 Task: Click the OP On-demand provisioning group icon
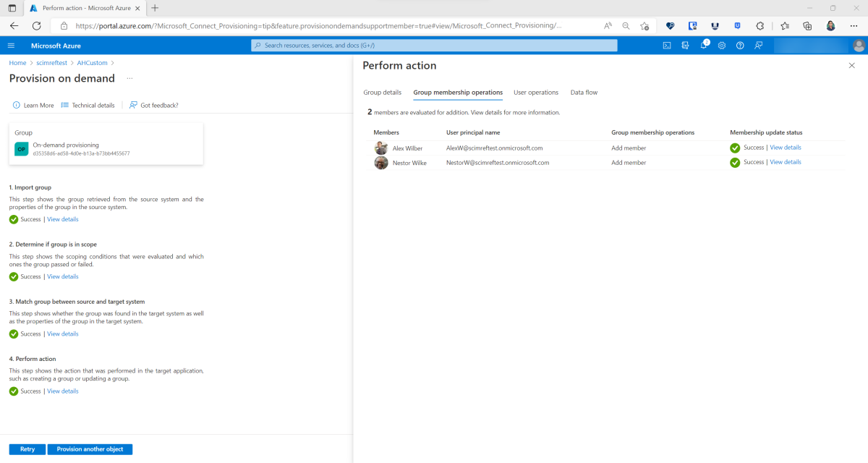[21, 148]
